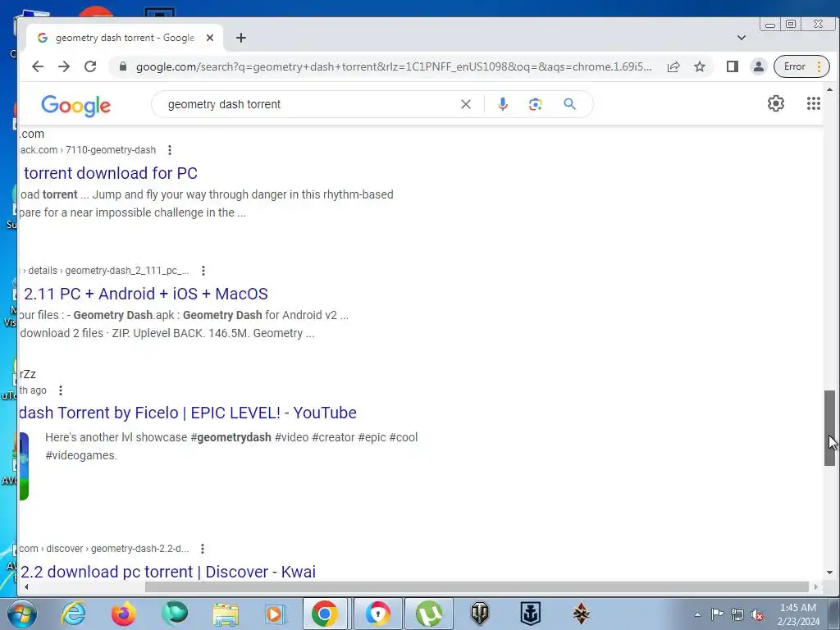Launch Internet Explorer from taskbar
This screenshot has height=630, width=840.
pos(73,614)
